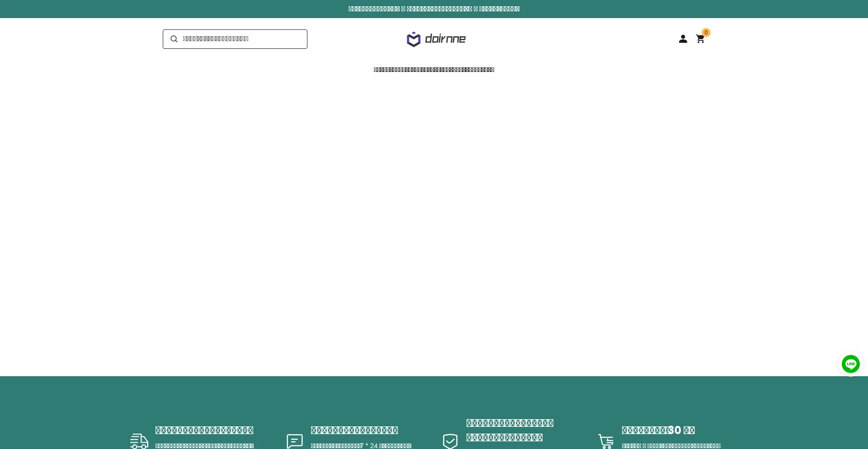
Task: Click the footer heading containing "30"
Action: click(x=658, y=430)
